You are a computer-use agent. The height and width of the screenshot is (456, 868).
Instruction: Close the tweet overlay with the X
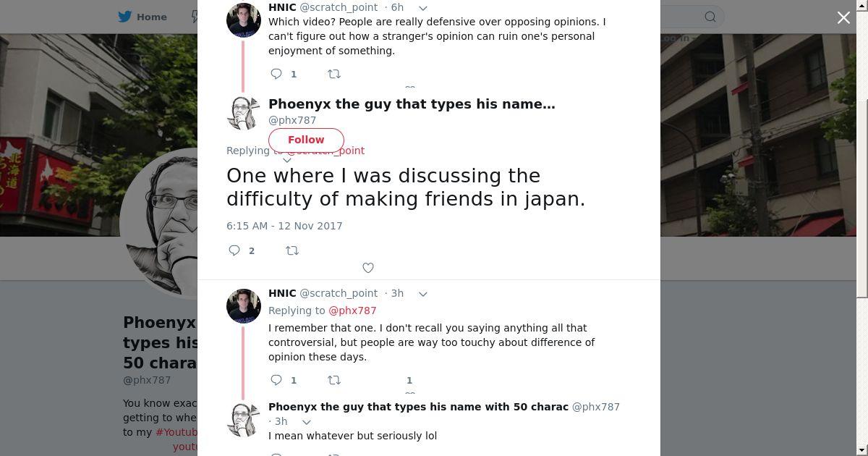tap(843, 17)
